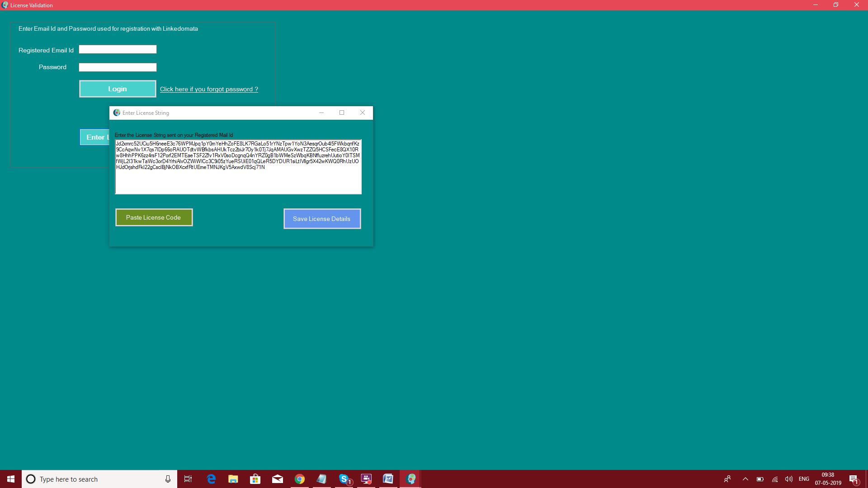Click the Internet Explorer icon in taskbar
The image size is (868, 488).
pyautogui.click(x=211, y=479)
